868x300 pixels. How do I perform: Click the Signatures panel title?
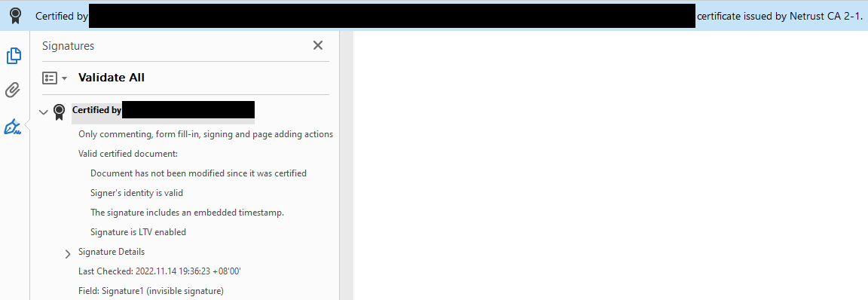click(x=68, y=46)
